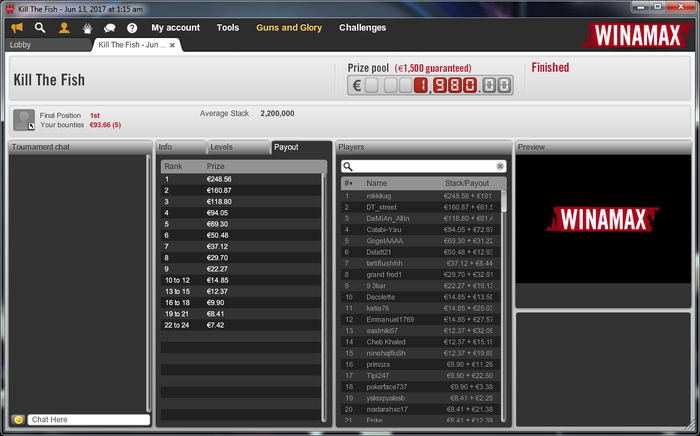Click rank 2 prize €160.87
Image resolution: width=700 pixels, height=436 pixels.
click(219, 190)
